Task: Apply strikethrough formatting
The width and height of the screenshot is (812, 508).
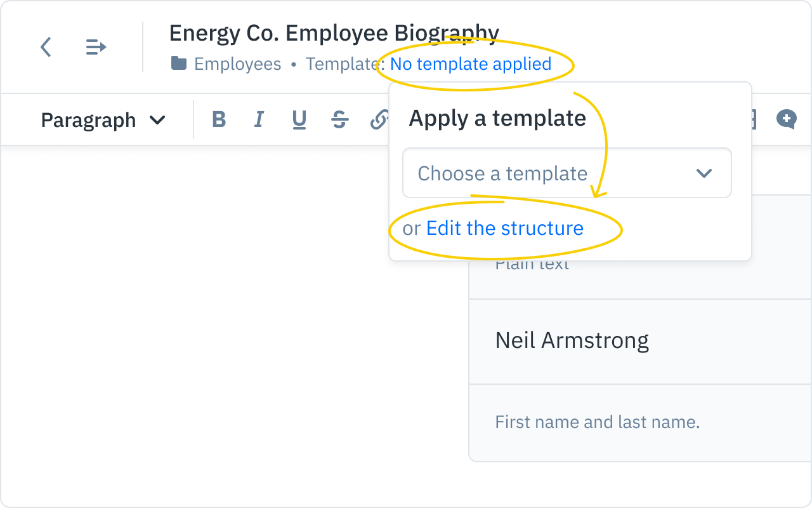Action: (x=340, y=119)
